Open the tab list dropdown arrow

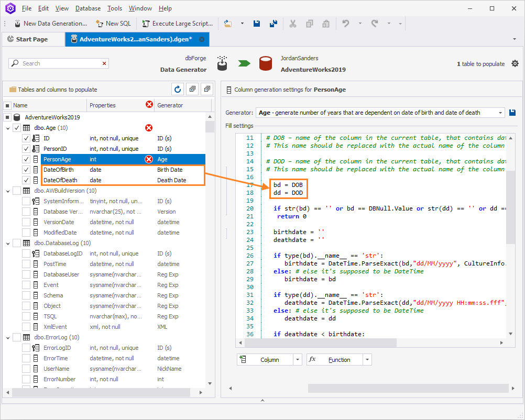tap(515, 39)
